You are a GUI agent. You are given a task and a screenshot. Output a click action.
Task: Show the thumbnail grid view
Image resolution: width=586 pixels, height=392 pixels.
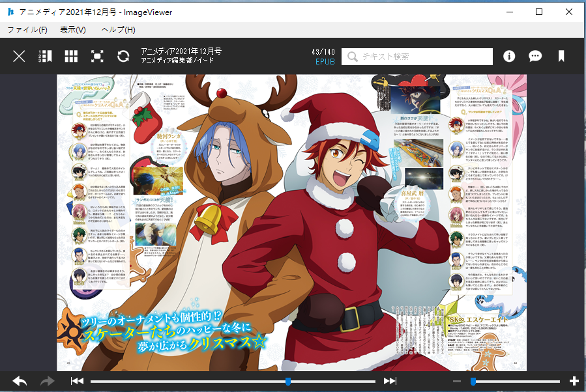click(x=71, y=57)
